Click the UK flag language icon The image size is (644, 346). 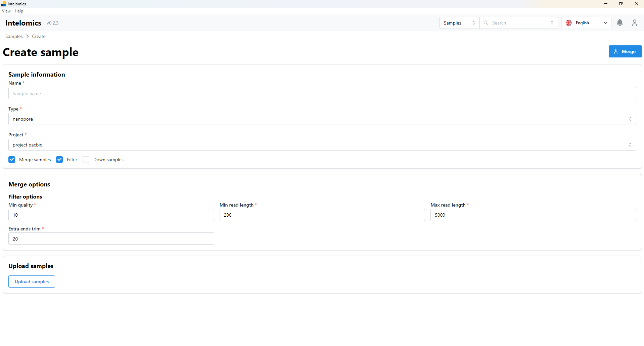coord(569,23)
